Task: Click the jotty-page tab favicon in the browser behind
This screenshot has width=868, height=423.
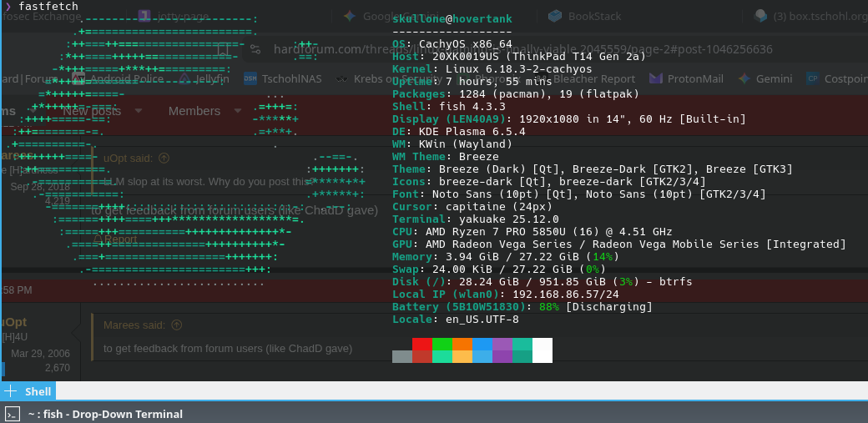Action: pos(144,16)
